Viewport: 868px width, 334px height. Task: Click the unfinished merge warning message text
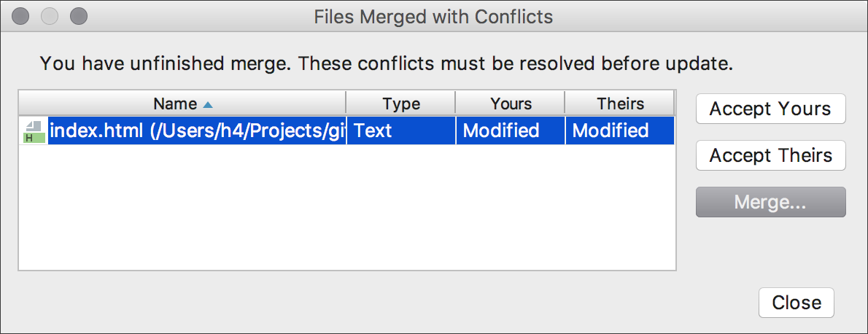click(x=387, y=63)
